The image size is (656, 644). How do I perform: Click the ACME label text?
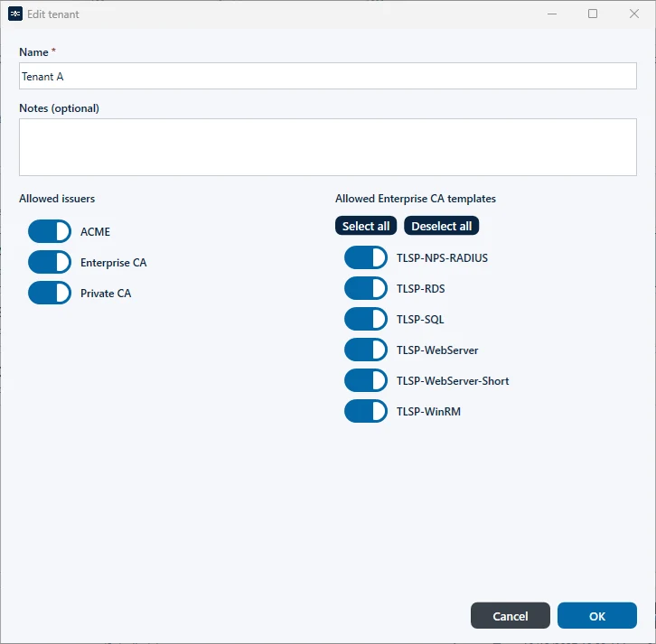click(96, 231)
